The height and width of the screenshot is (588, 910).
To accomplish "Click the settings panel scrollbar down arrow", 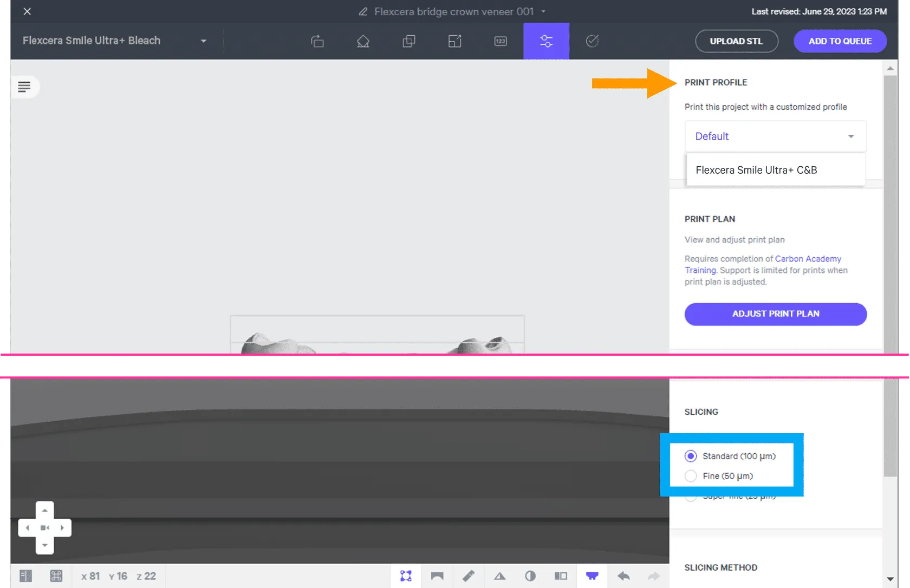I will point(890,579).
